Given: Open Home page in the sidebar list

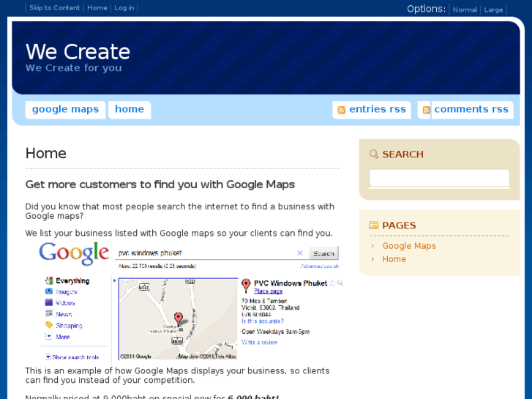Looking at the screenshot, I should tap(394, 259).
